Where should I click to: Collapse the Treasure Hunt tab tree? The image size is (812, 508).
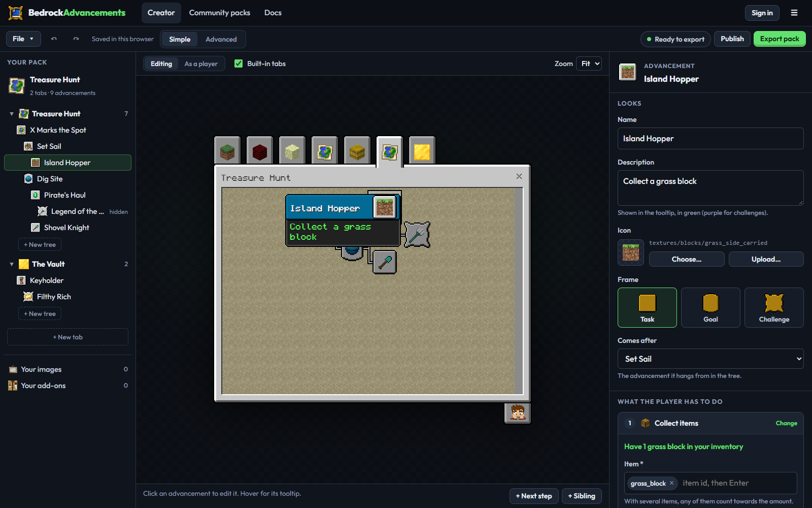tap(12, 114)
